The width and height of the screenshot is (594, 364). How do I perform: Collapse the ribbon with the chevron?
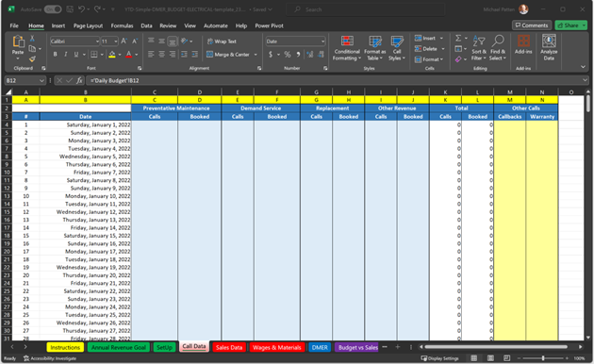(x=583, y=67)
